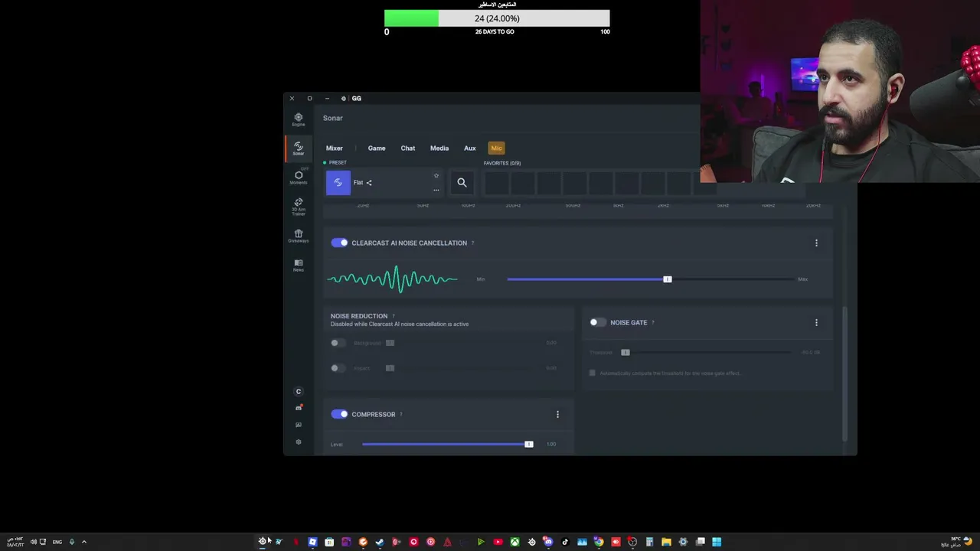Check automatically compute noise gate threshold
The width and height of the screenshot is (980, 551).
point(592,373)
